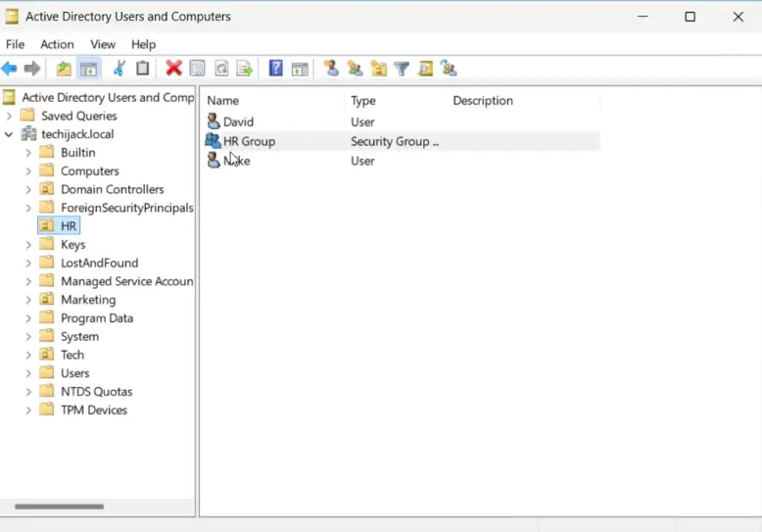Click the tree pane horizontal scrollbar
Screen dimensions: 762x532
pos(60,507)
